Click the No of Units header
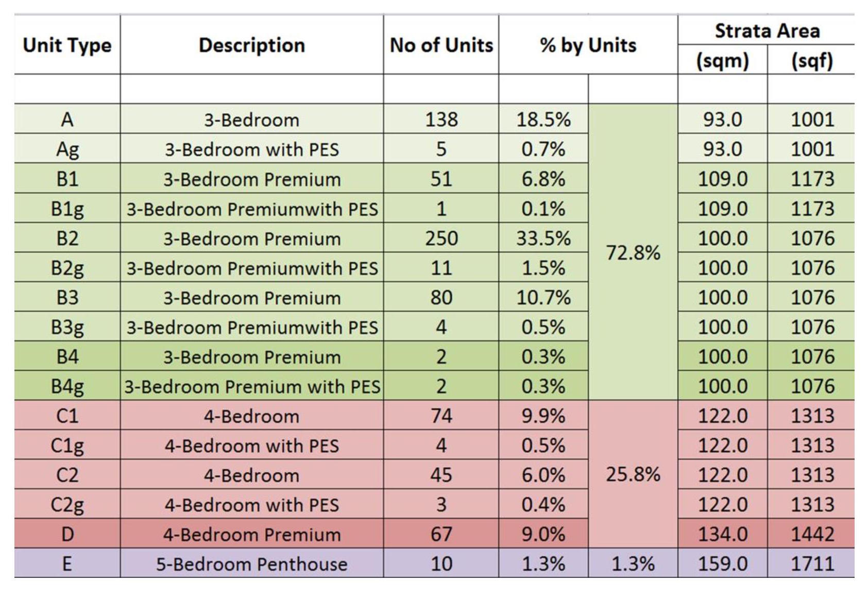 [x=441, y=45]
